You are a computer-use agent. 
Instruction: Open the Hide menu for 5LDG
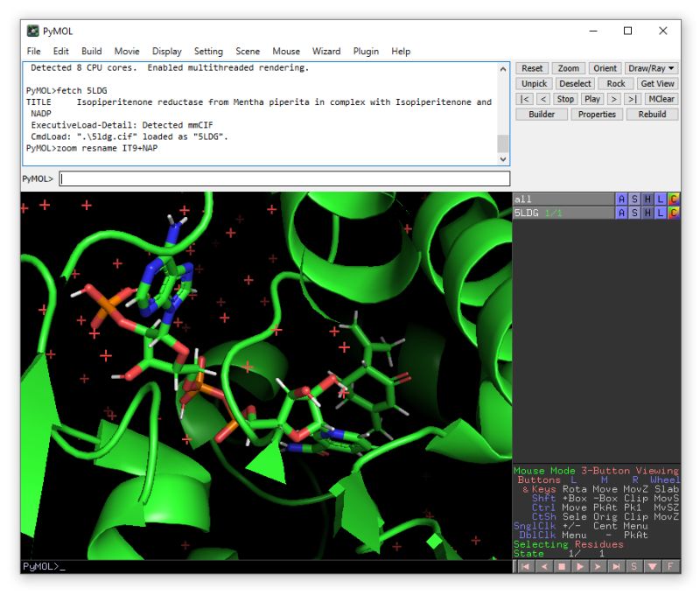click(647, 213)
